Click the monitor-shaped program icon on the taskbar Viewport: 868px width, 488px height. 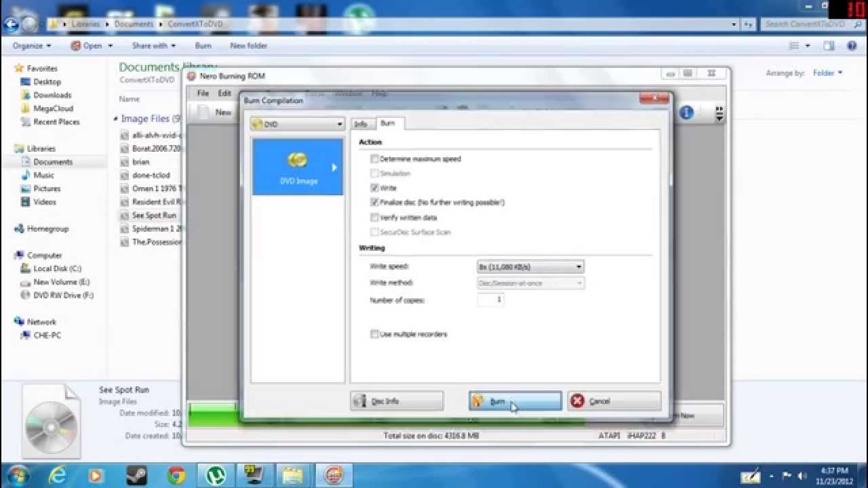click(256, 475)
